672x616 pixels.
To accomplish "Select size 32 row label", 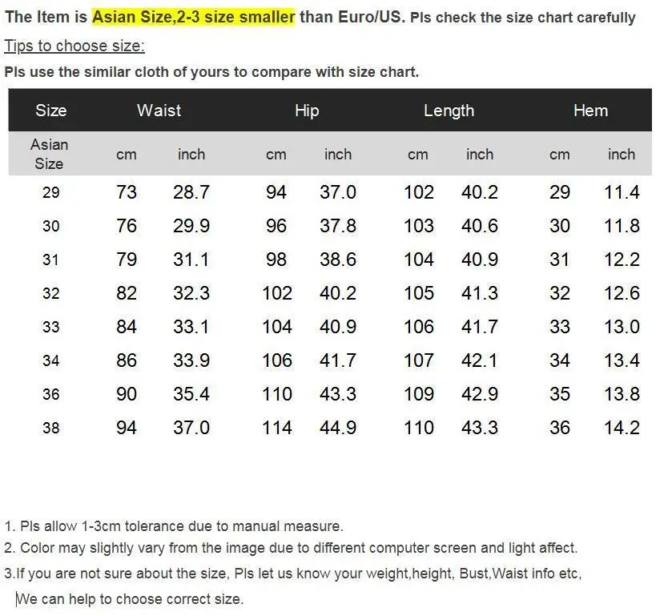I will point(51,294).
